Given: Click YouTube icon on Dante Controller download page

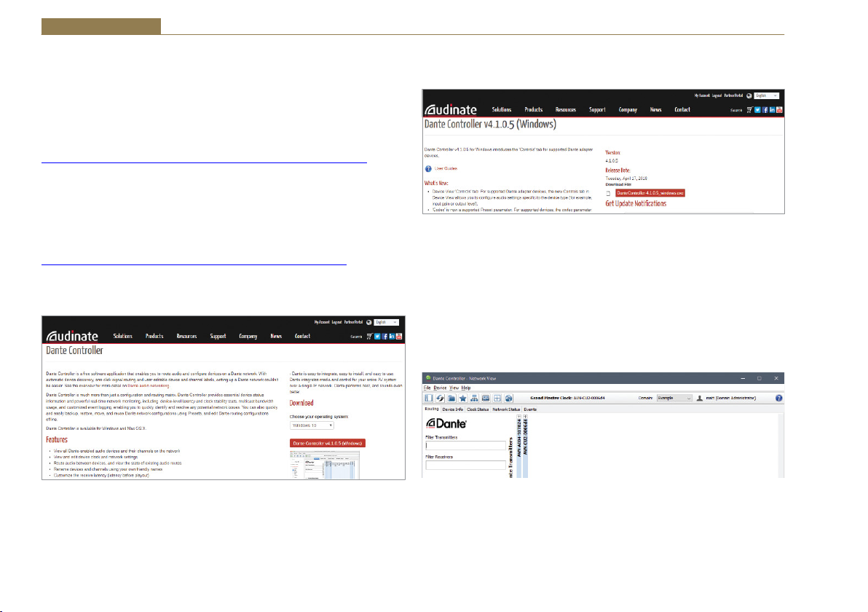Looking at the screenshot, I should [x=399, y=336].
